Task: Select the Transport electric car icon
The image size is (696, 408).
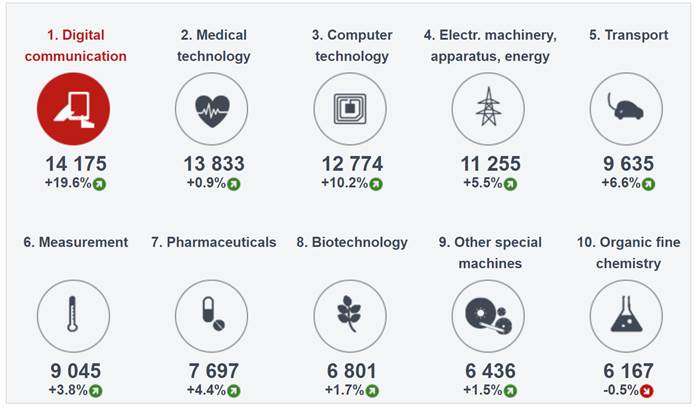Action: coord(626,109)
